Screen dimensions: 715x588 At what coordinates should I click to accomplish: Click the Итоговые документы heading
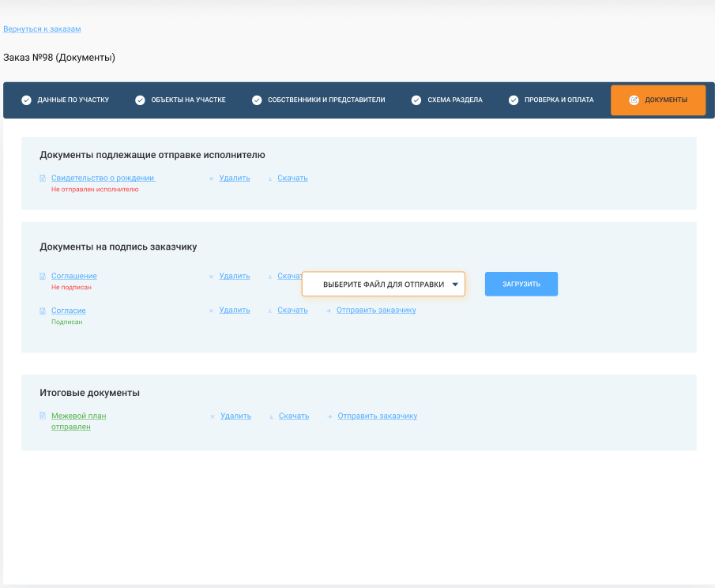[x=89, y=393]
